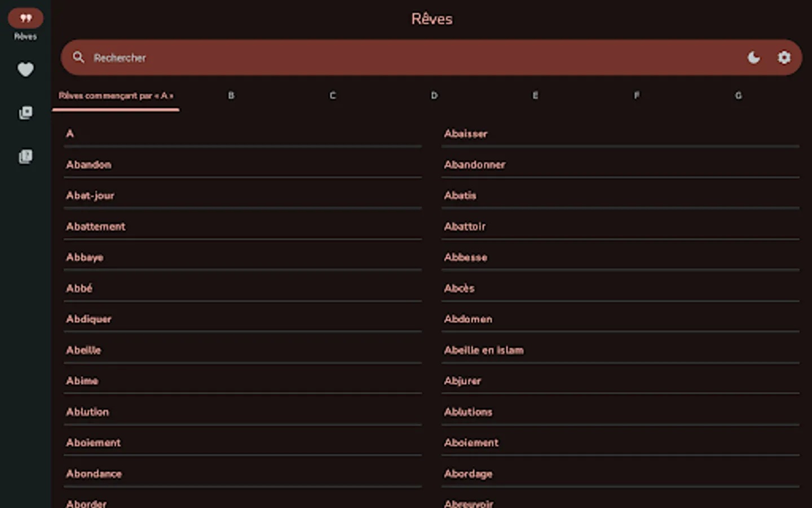This screenshot has width=812, height=508.
Task: Open the 'Abeille en islam' entry
Action: [x=620, y=350]
